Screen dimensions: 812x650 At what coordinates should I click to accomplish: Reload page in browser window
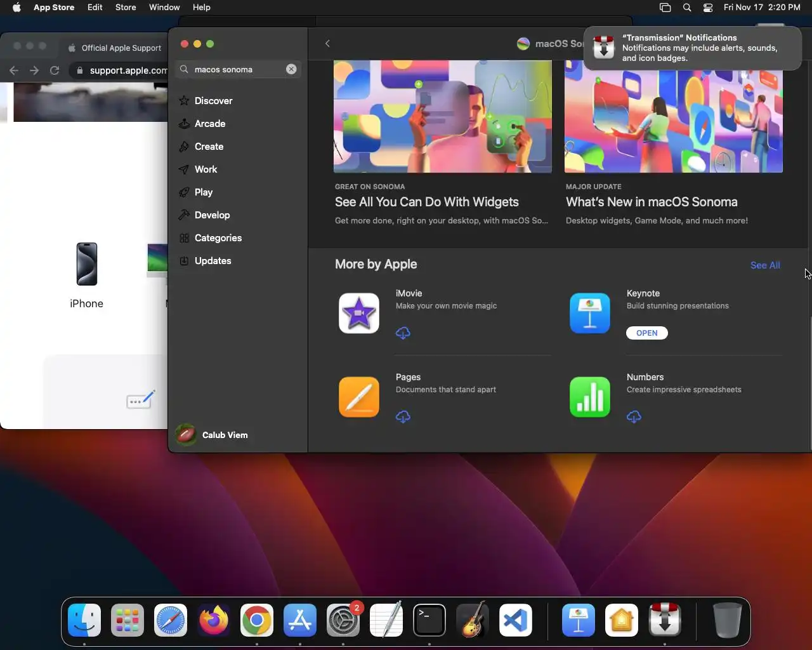click(55, 70)
